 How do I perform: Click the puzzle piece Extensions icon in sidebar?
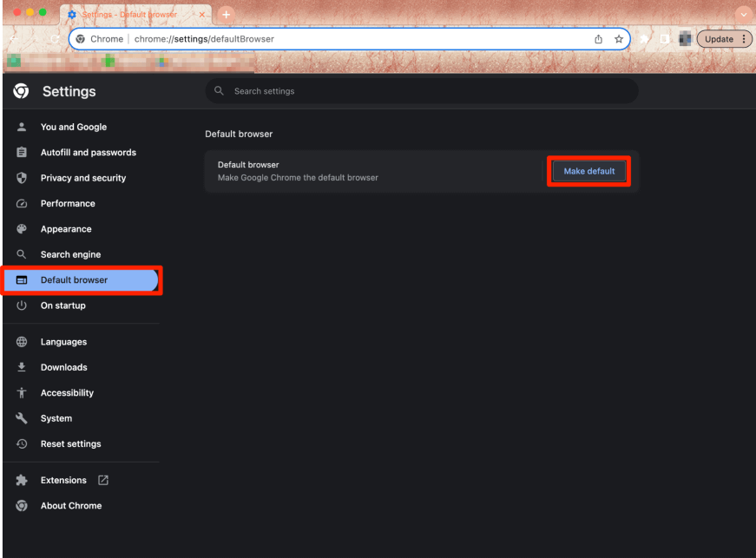(x=21, y=480)
